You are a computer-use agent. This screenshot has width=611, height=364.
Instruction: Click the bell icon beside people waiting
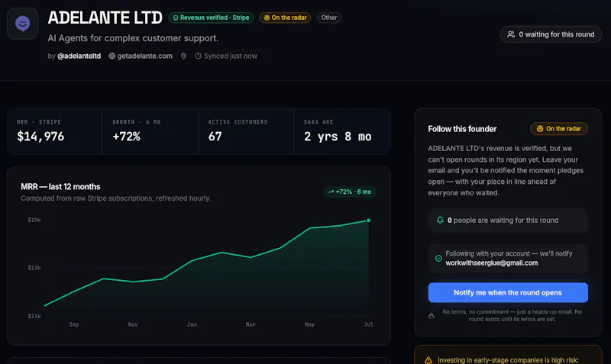(x=440, y=221)
